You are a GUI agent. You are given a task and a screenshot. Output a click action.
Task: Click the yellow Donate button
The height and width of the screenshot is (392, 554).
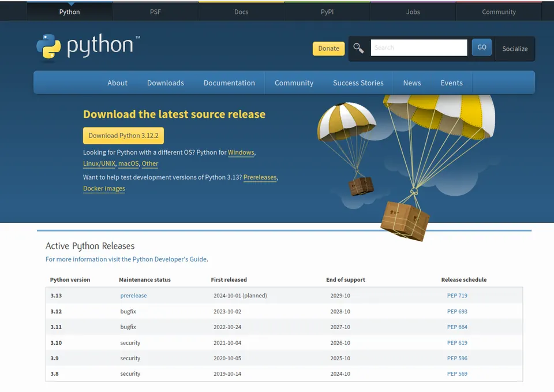(x=328, y=48)
